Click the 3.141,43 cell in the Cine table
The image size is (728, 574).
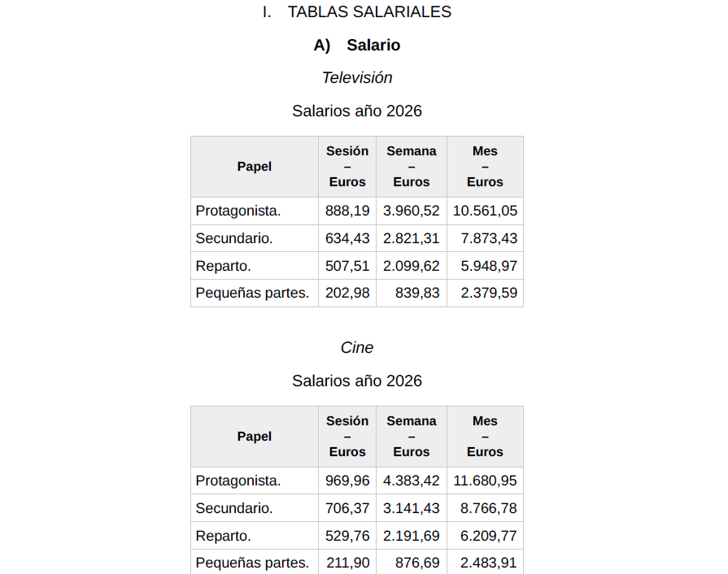(412, 509)
